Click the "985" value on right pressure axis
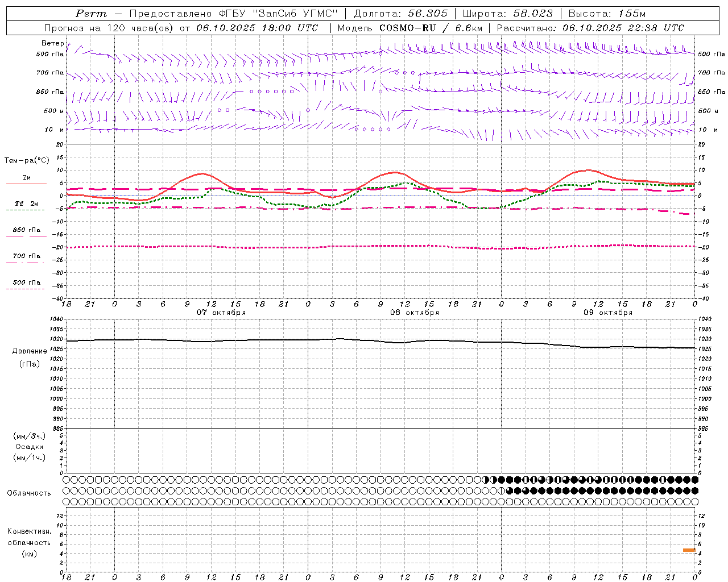 pyautogui.click(x=704, y=429)
